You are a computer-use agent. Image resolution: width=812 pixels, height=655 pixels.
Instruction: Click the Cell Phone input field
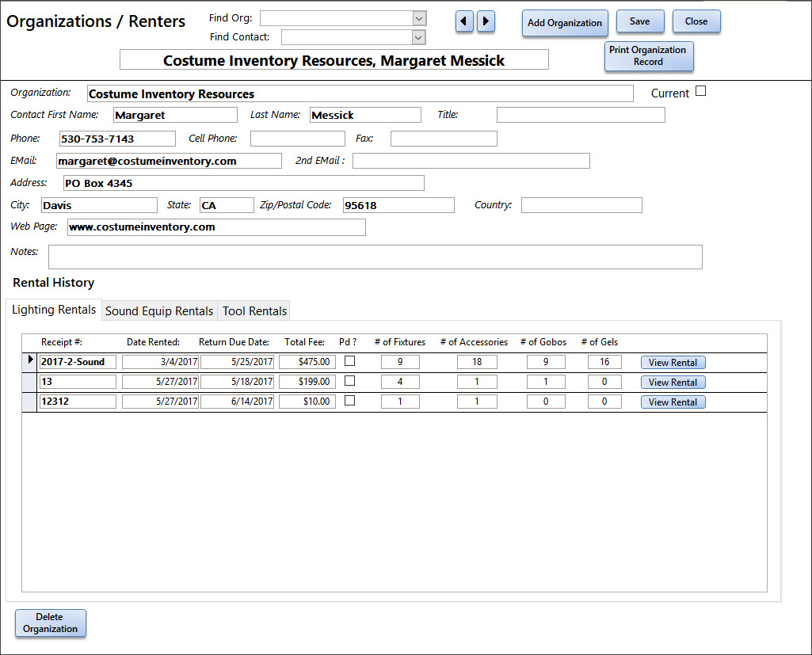point(297,139)
